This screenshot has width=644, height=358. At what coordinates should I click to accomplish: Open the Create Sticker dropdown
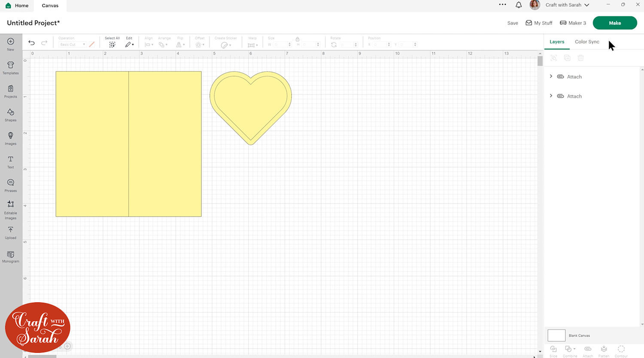pos(226,45)
